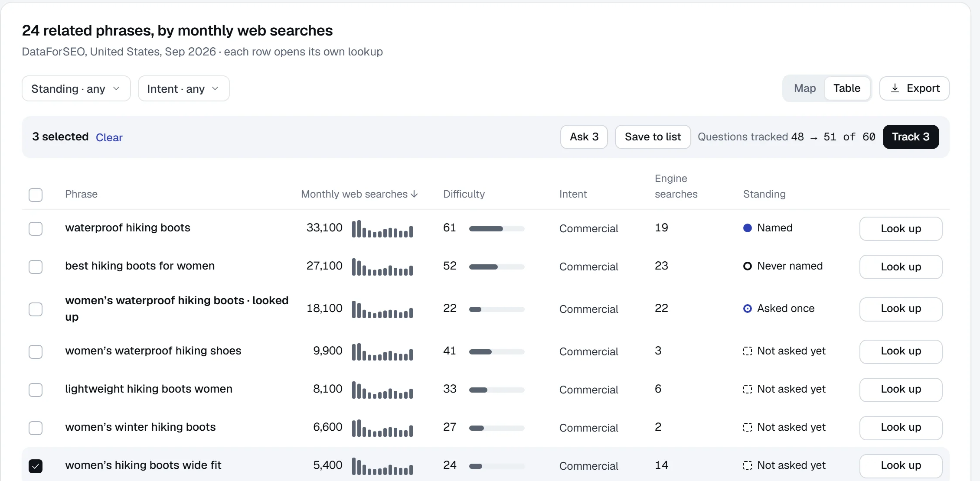Image resolution: width=980 pixels, height=481 pixels.
Task: Tick the select-all checkbox in the header
Action: click(x=36, y=195)
